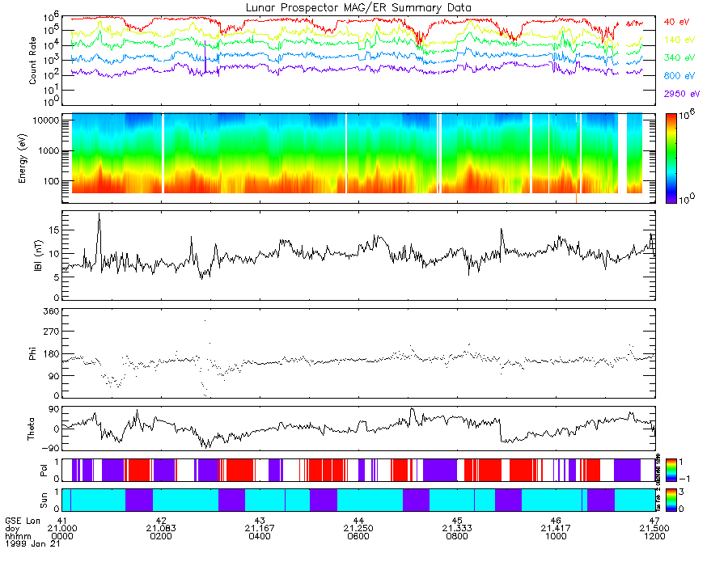
Task: Click GSE longitude value '47'
Action: pyautogui.click(x=654, y=521)
